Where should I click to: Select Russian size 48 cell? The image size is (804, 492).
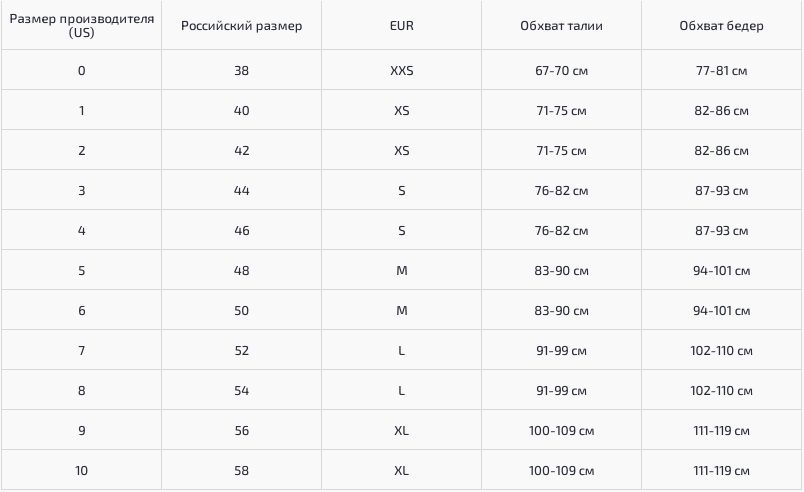click(x=242, y=270)
